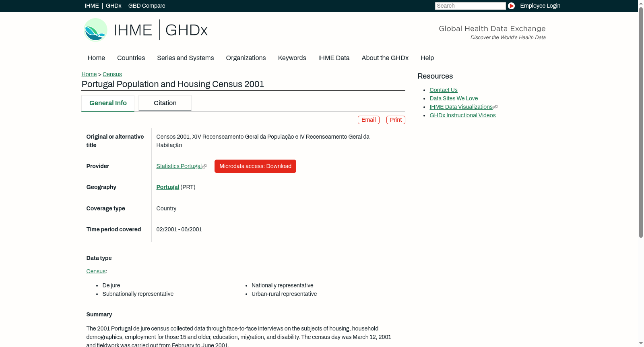Go to Home in main navigation

pyautogui.click(x=96, y=58)
